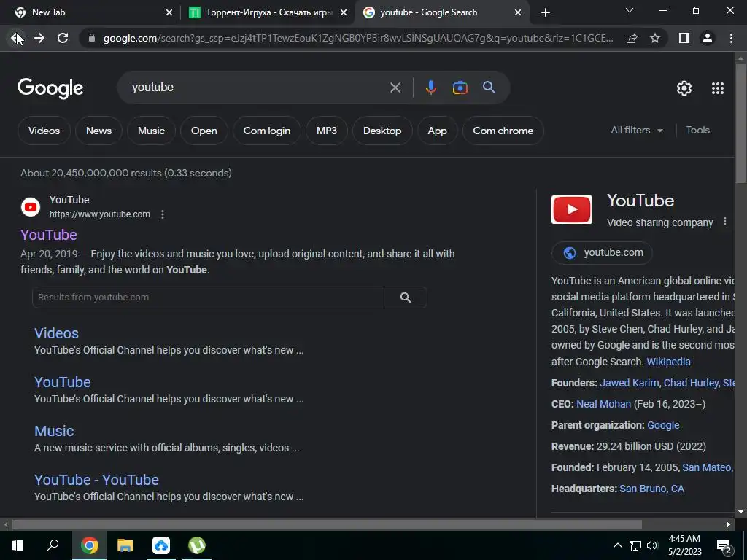
Task: Open the Chrome profile menu
Action: 708,38
